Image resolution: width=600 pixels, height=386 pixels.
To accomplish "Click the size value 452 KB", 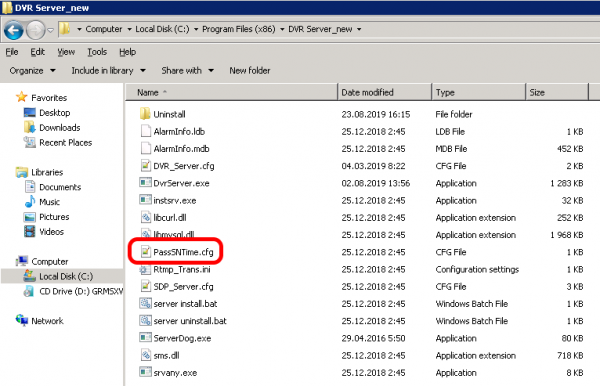I will pos(570,149).
